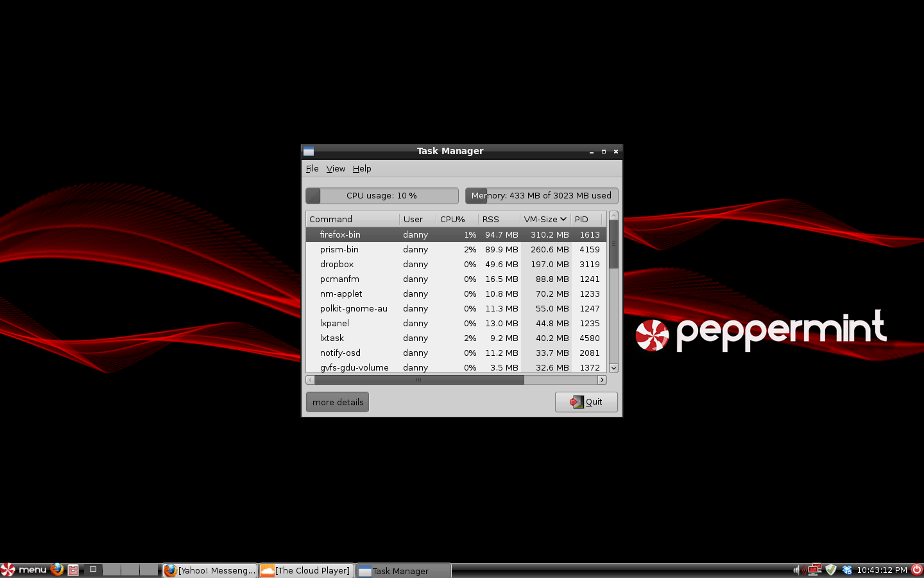Open the Task Manager window menu icon
The width and height of the screenshot is (924, 578).
pyautogui.click(x=309, y=152)
